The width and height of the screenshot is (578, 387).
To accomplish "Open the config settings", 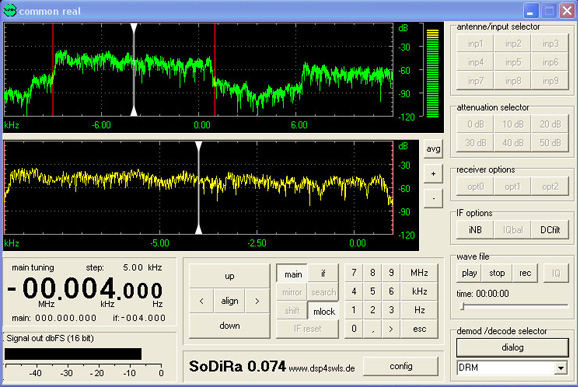I will click(401, 366).
